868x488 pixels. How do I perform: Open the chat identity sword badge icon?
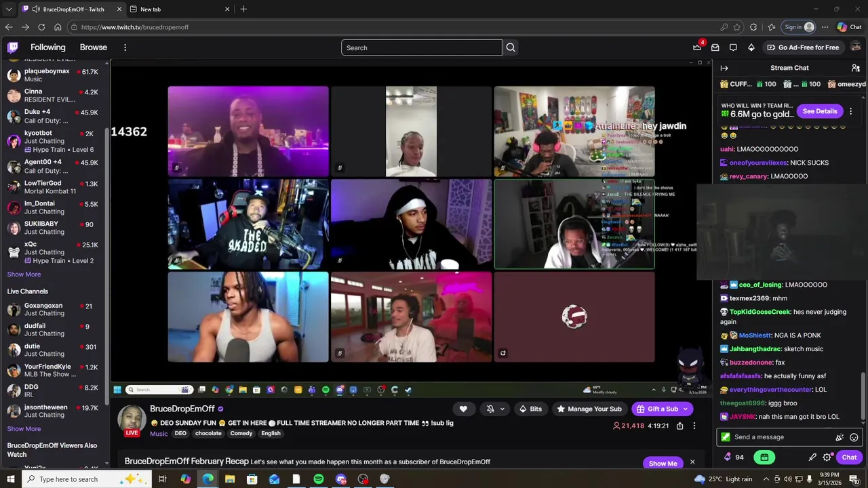pos(726,437)
